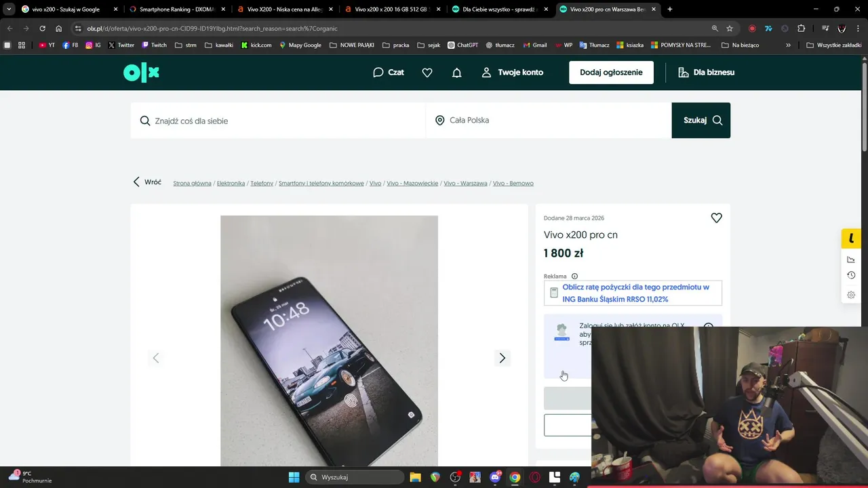This screenshot has width=868, height=488.
Task: Open Vivo - Warszawa breadcrumb
Action: pos(465,184)
